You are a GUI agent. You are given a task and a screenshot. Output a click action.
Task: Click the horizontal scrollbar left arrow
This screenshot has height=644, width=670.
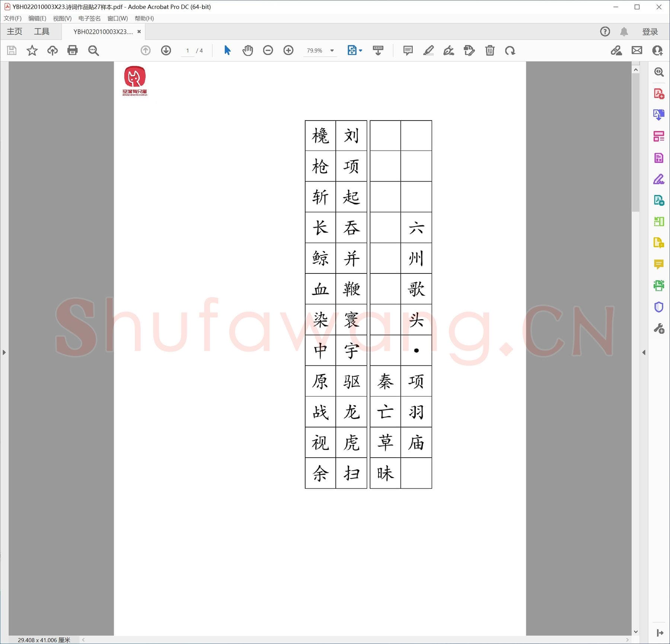tap(83, 640)
